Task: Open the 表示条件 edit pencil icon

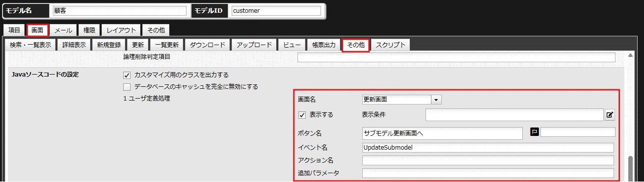Action: [x=610, y=115]
